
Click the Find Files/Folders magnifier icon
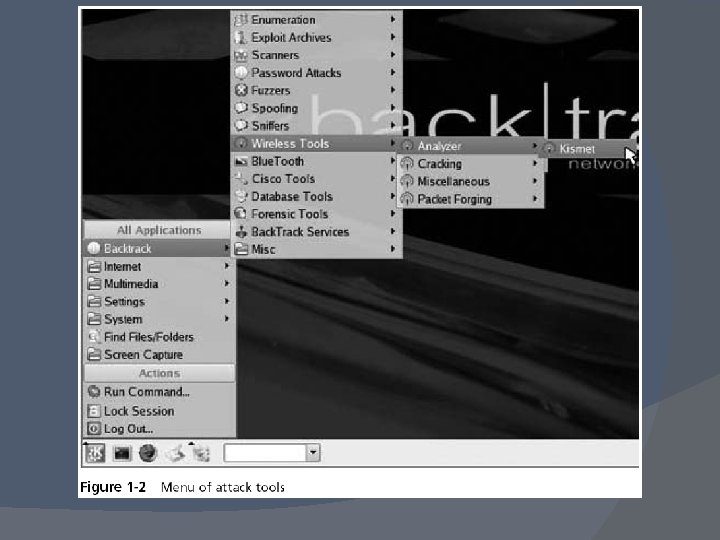click(94, 337)
